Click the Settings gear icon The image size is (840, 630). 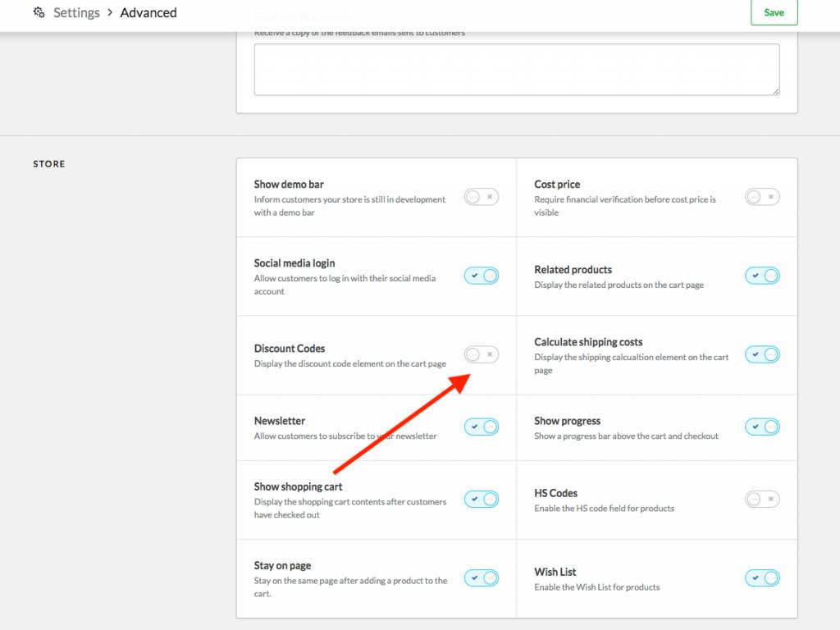click(39, 13)
